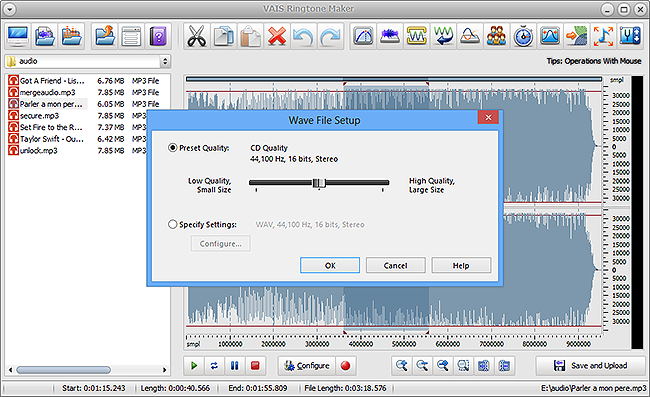Click the Save and Upload button

point(591,366)
